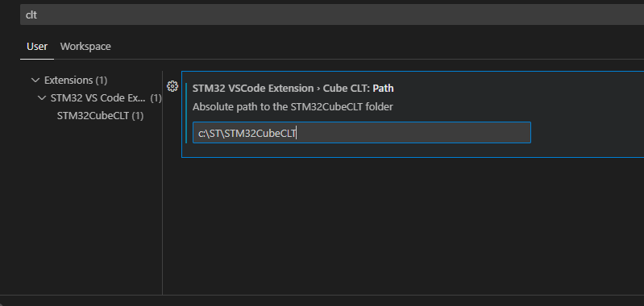644x306 pixels.
Task: Click the STM32 VSCode Extension text in the setting header
Action: point(253,89)
